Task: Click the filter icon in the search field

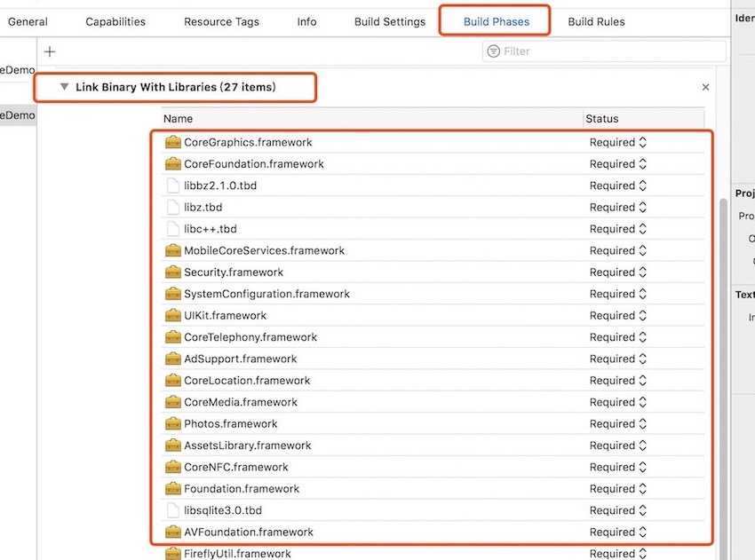Action: coord(494,51)
